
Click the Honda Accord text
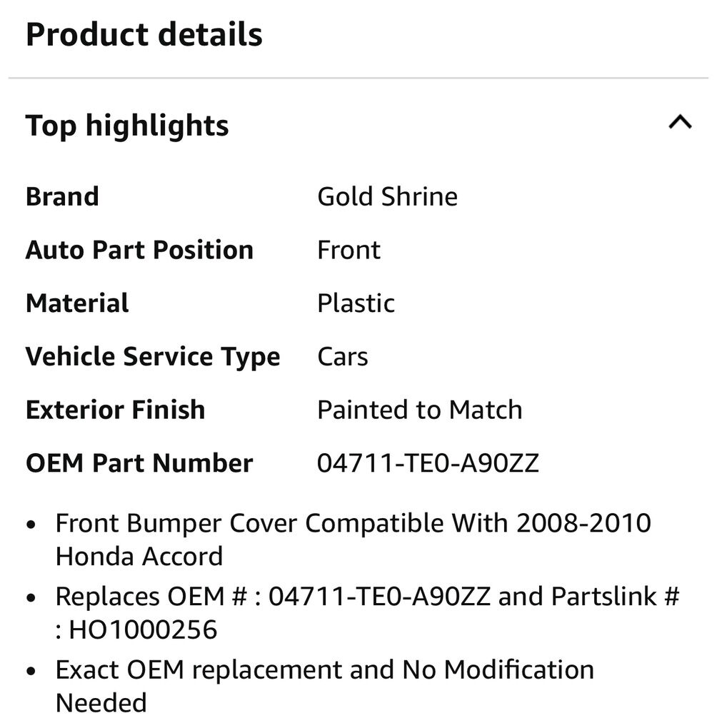click(x=139, y=556)
